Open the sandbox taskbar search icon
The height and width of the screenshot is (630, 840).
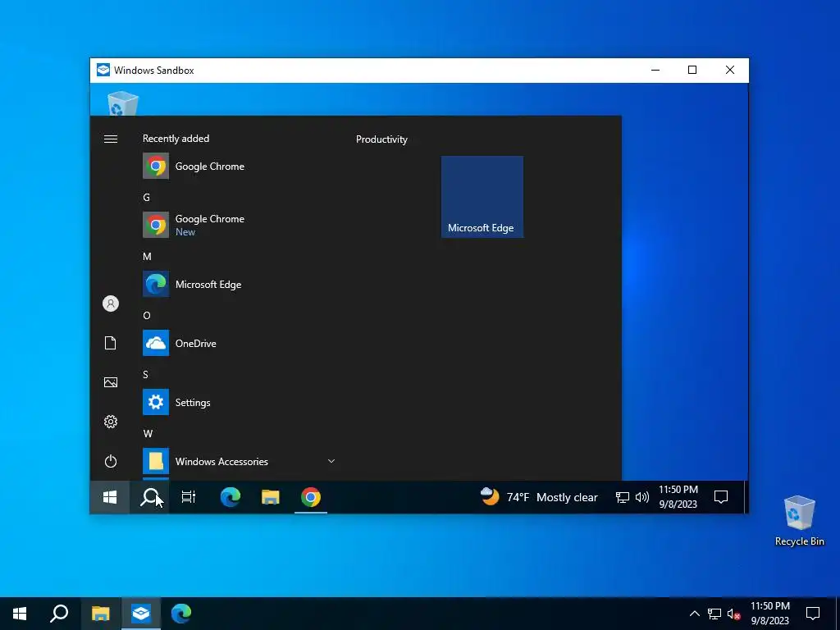[149, 497]
